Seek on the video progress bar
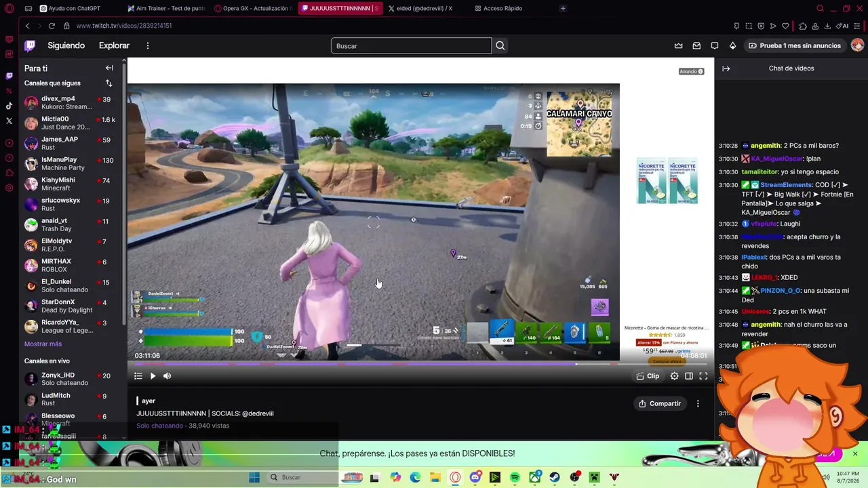The width and height of the screenshot is (868, 488). tap(420, 364)
